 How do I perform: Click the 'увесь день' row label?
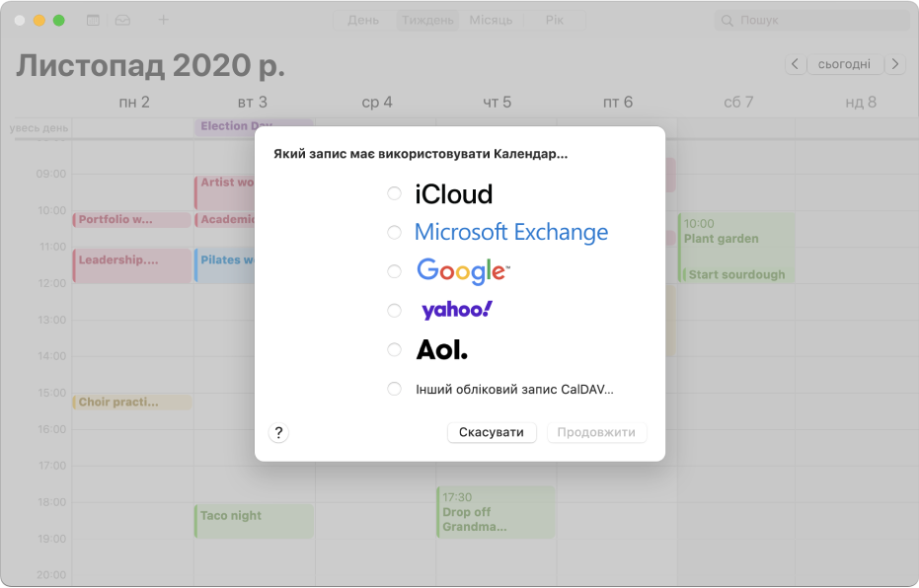click(38, 128)
